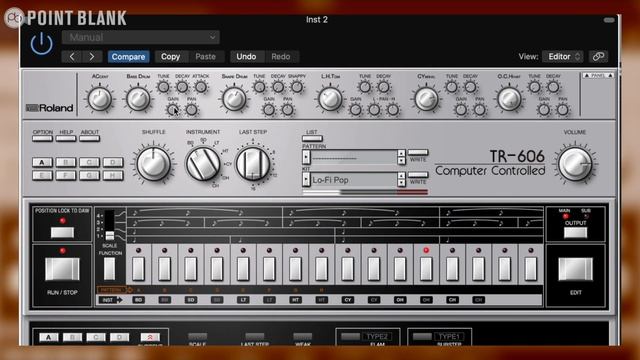
Task: Toggle step button 9 (CY)
Action: (348, 269)
